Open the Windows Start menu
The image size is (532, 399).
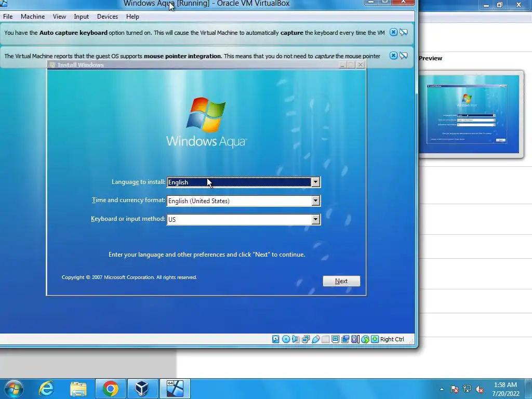tap(14, 389)
